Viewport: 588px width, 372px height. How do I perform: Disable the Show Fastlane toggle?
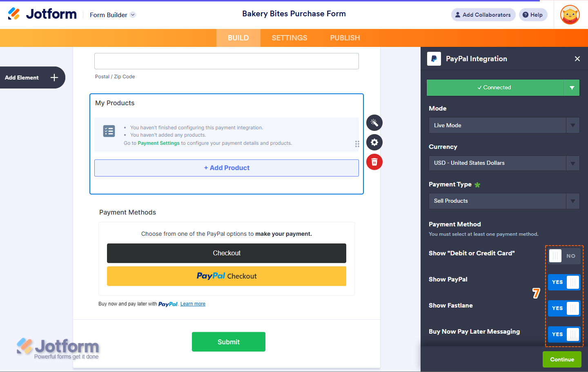tap(563, 308)
